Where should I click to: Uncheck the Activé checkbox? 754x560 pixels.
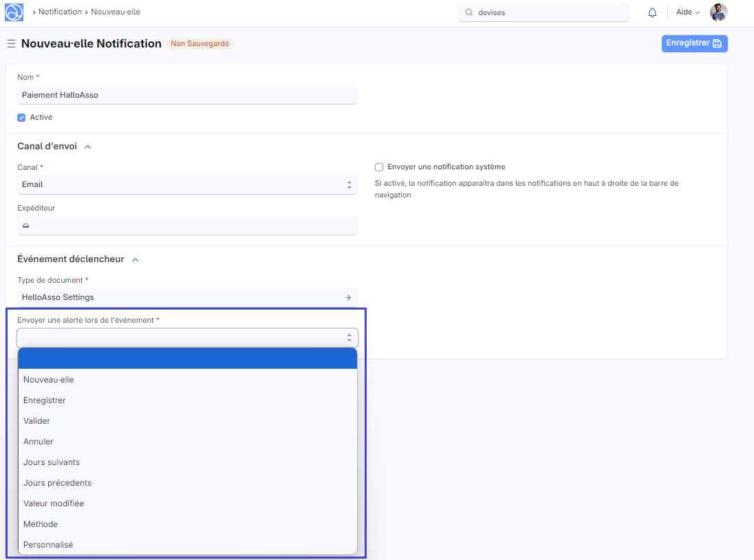pos(21,118)
